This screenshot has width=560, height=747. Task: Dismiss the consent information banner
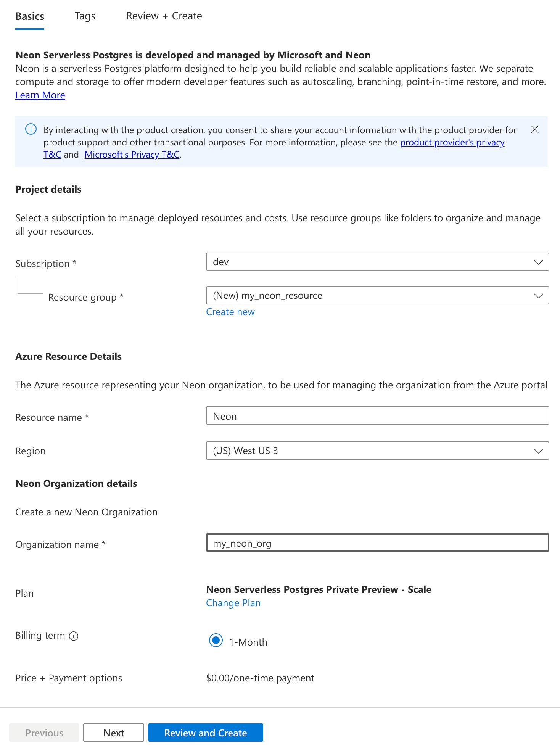535,130
